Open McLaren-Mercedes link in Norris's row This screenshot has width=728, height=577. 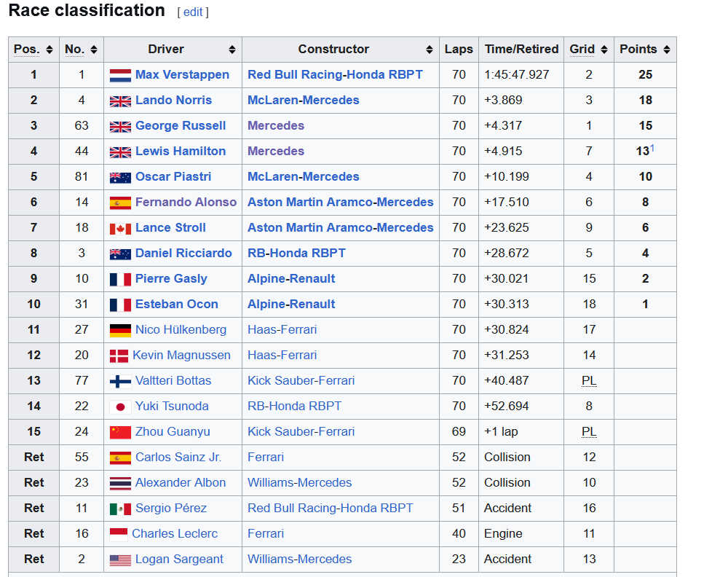click(303, 100)
